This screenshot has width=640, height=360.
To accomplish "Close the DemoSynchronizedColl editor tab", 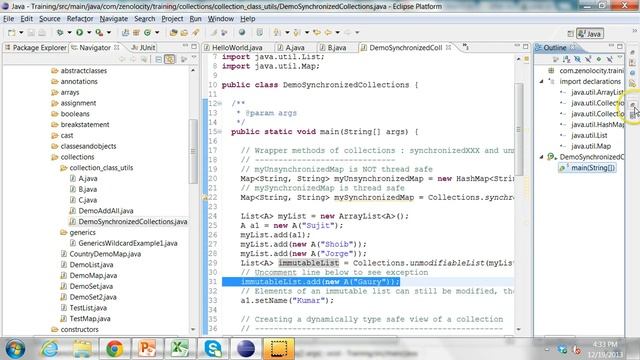I will [449, 48].
